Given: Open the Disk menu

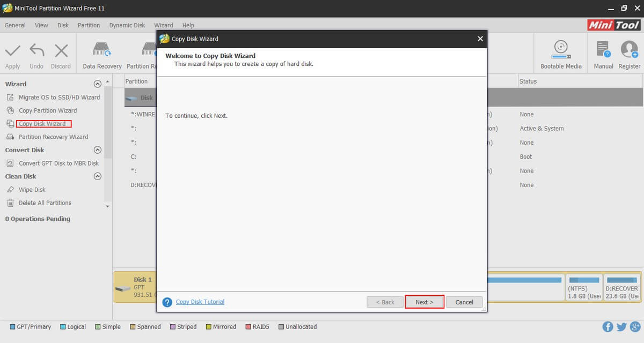Looking at the screenshot, I should click(x=63, y=25).
